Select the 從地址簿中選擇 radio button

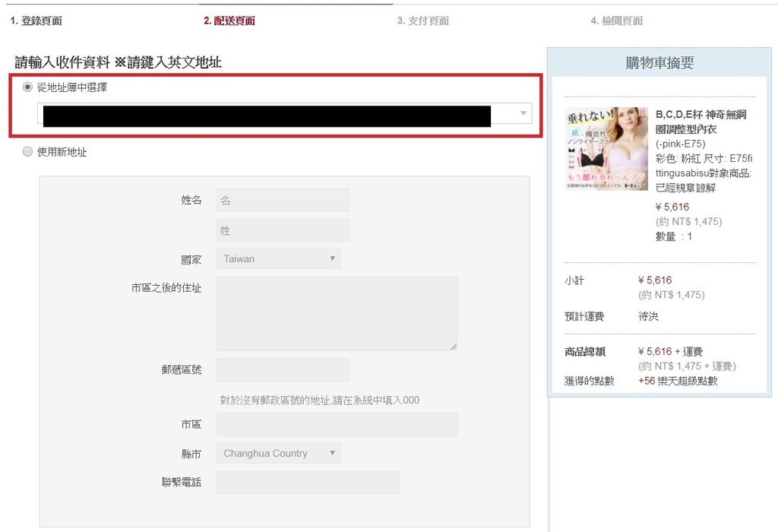tap(28, 87)
